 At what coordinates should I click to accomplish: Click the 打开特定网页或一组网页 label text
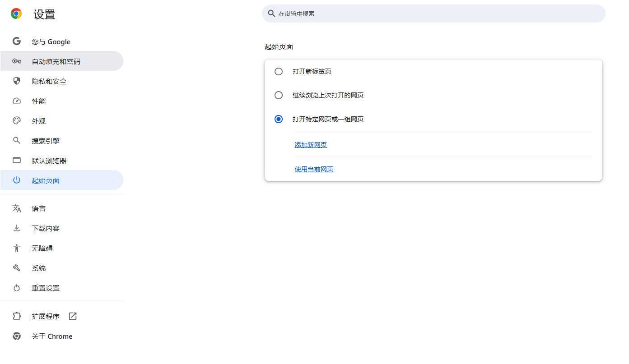pos(328,119)
